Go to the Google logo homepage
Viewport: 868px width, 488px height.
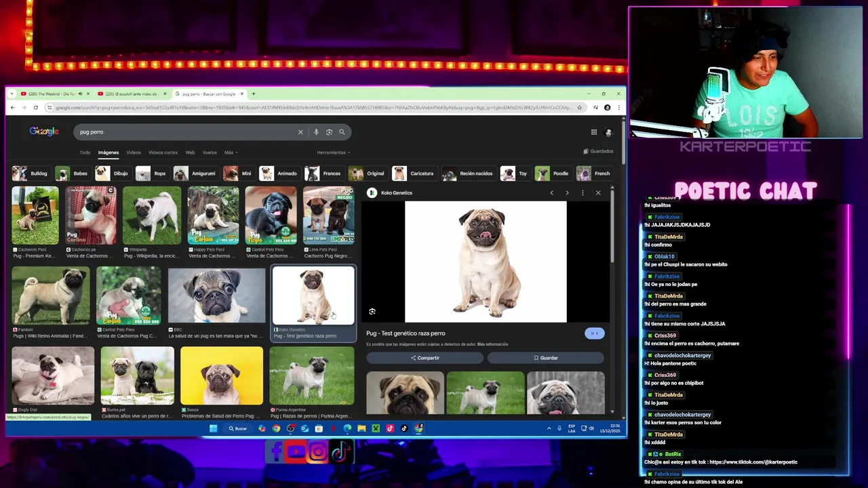pyautogui.click(x=44, y=131)
